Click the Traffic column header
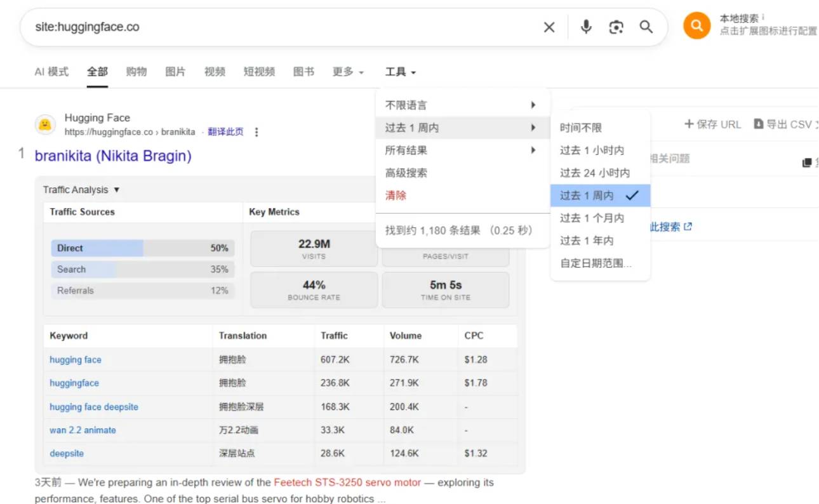The width and height of the screenshot is (819, 504). pyautogui.click(x=334, y=336)
